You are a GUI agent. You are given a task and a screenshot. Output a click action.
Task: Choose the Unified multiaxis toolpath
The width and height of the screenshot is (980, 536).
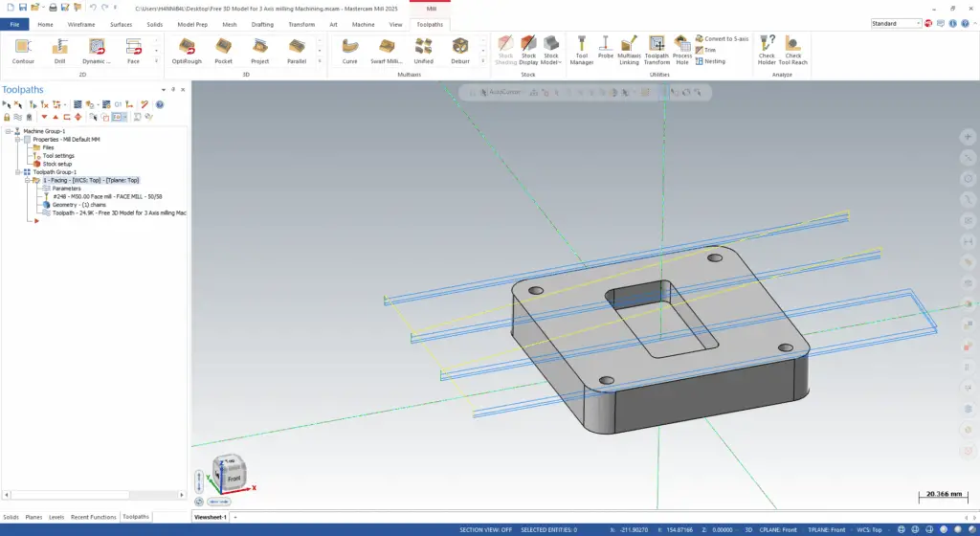(424, 52)
